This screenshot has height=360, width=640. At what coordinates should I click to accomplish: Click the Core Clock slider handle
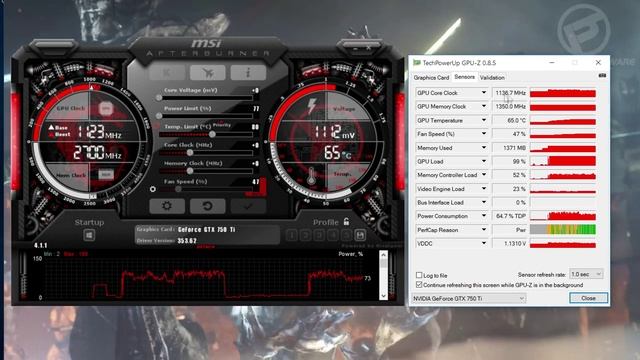[x=190, y=152]
